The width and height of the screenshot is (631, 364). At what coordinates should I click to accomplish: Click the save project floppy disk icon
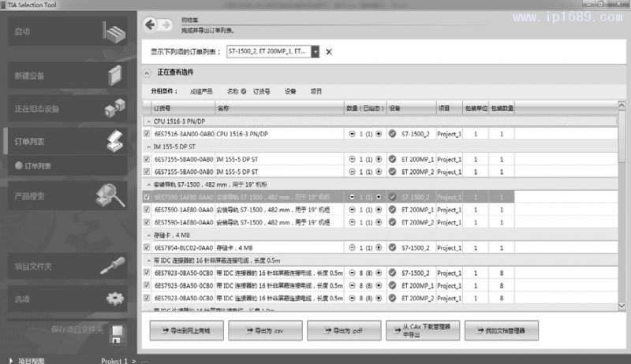tap(116, 332)
